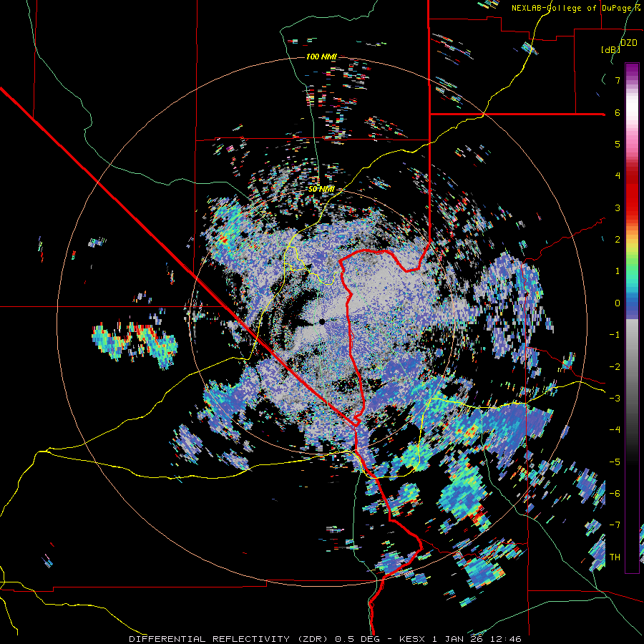Click the 0.5 DEG elevation text in the caption

(x=357, y=639)
